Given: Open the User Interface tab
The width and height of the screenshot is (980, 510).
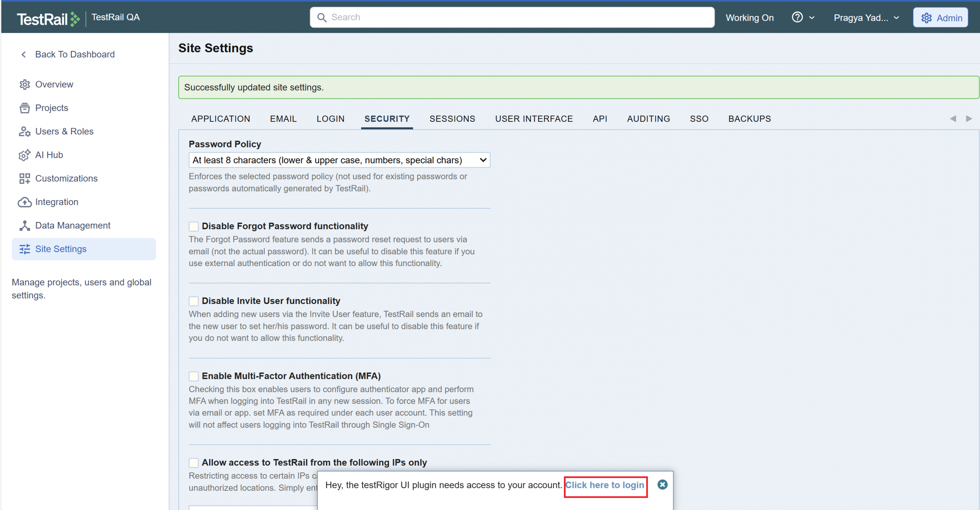Looking at the screenshot, I should (534, 119).
